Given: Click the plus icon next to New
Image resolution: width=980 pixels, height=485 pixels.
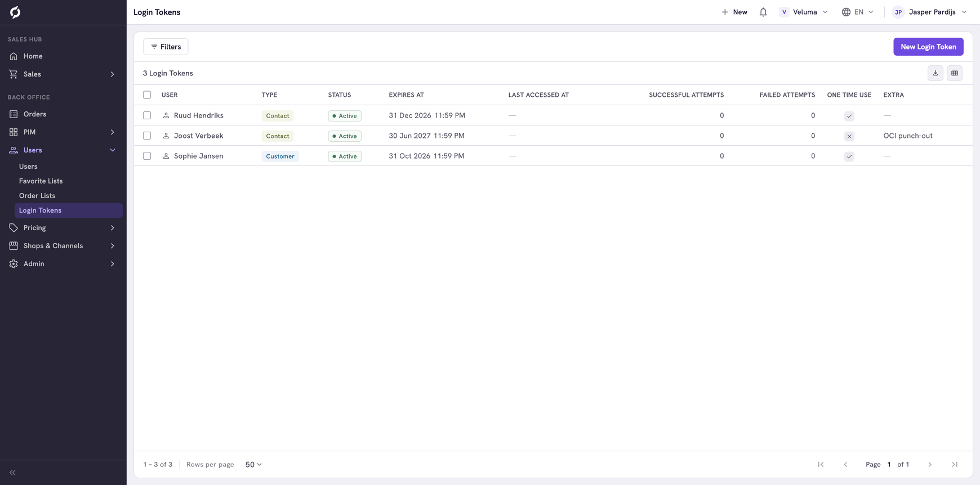Looking at the screenshot, I should coord(725,12).
